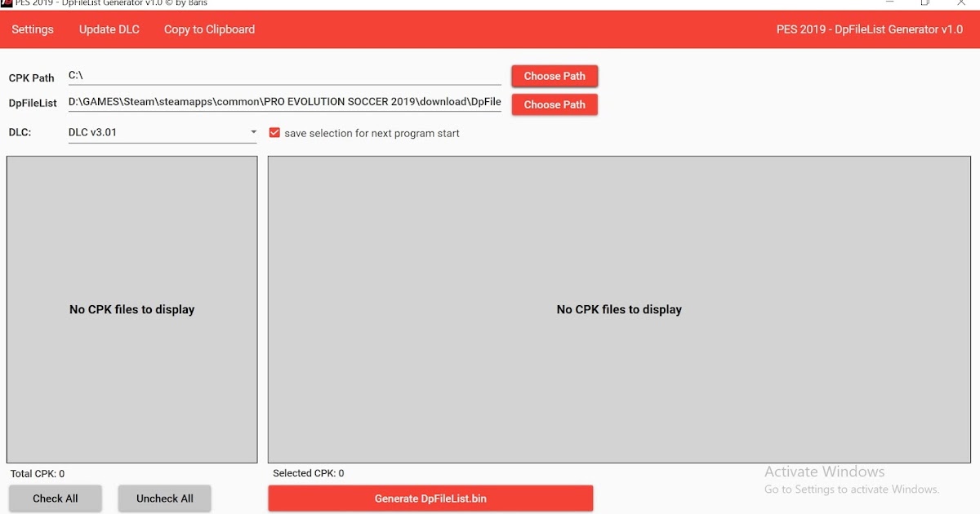Select Update DLC in header
This screenshot has height=514, width=980.
109,29
